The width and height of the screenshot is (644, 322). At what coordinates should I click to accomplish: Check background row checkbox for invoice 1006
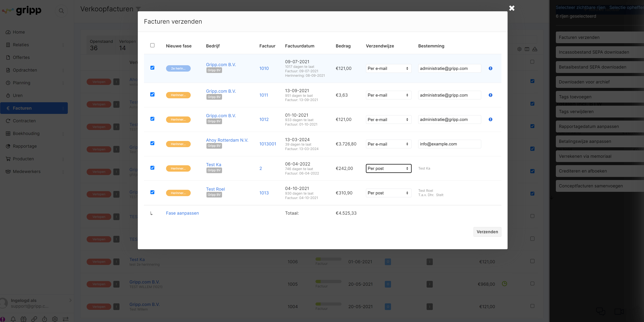click(532, 261)
